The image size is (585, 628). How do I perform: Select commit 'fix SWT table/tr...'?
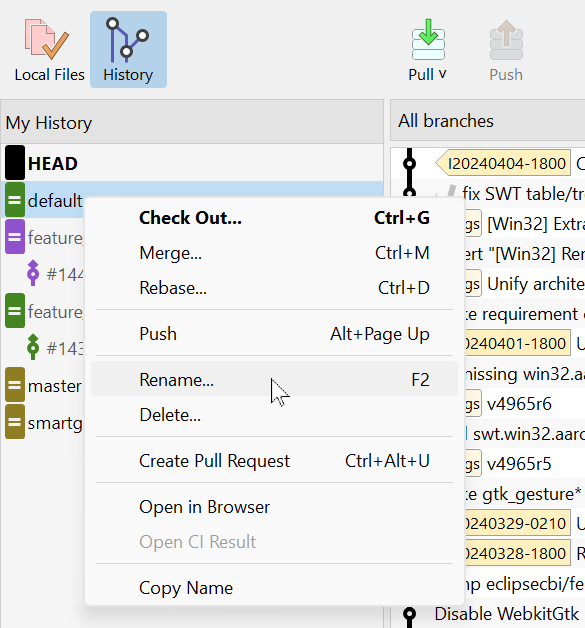523,194
